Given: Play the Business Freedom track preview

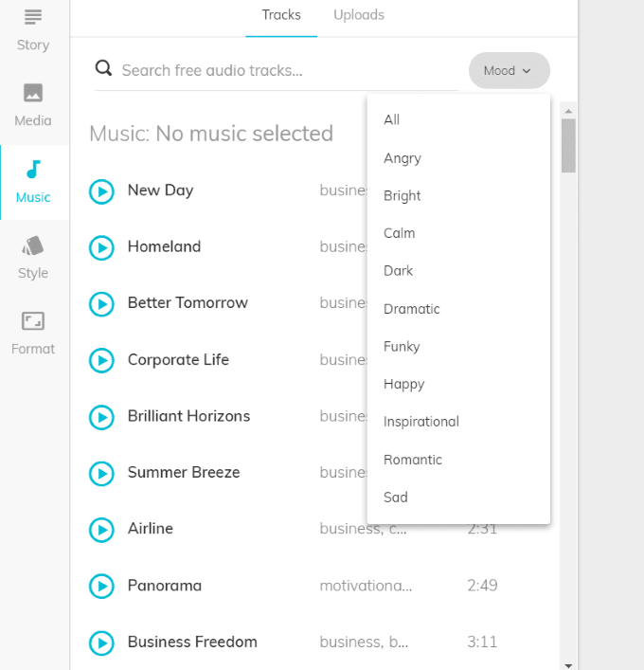Looking at the screenshot, I should [101, 643].
